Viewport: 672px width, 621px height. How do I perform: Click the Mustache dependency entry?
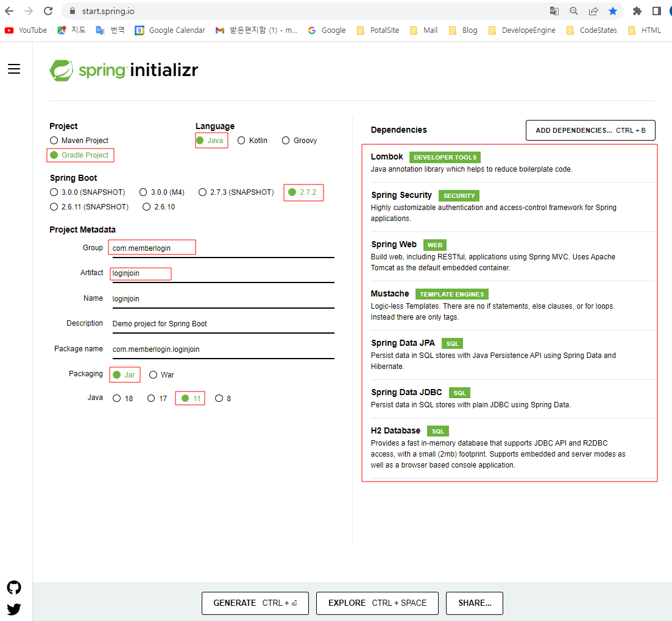pos(512,306)
